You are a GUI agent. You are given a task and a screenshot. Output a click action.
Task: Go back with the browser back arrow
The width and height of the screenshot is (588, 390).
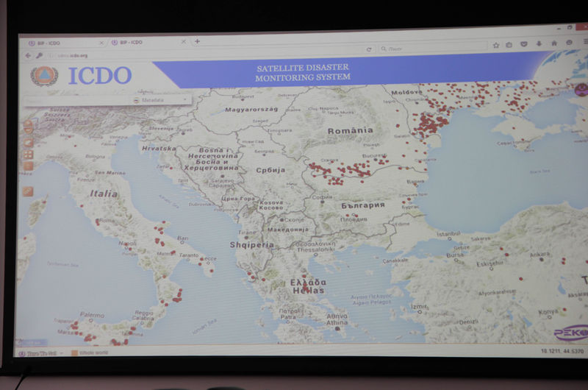28,55
